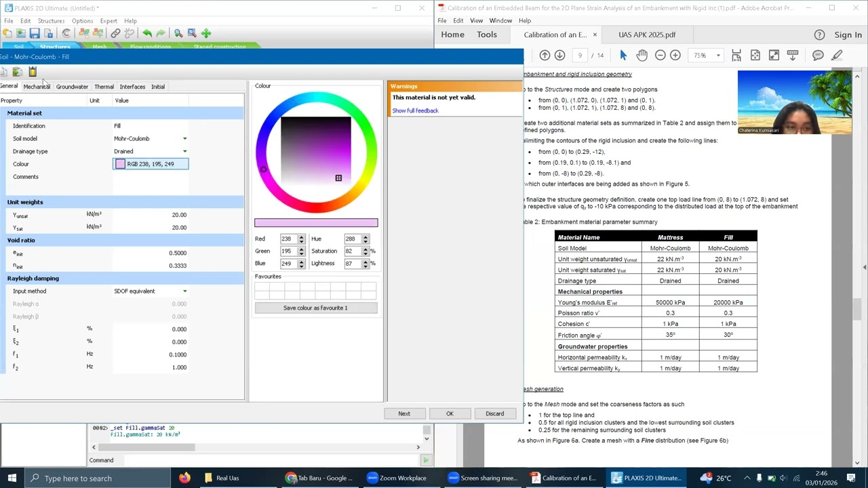This screenshot has height=488, width=868.
Task: Open the Window menu in Acrobat
Action: click(x=500, y=20)
